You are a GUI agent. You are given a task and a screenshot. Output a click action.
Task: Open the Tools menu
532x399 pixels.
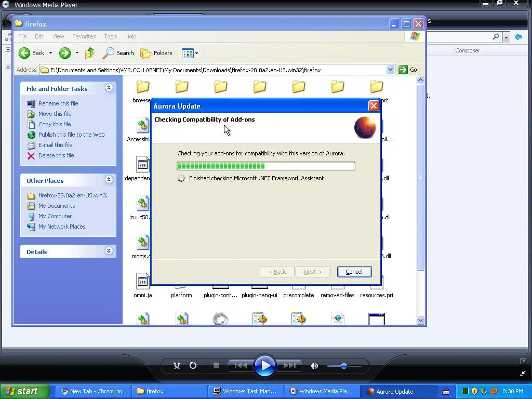(111, 36)
